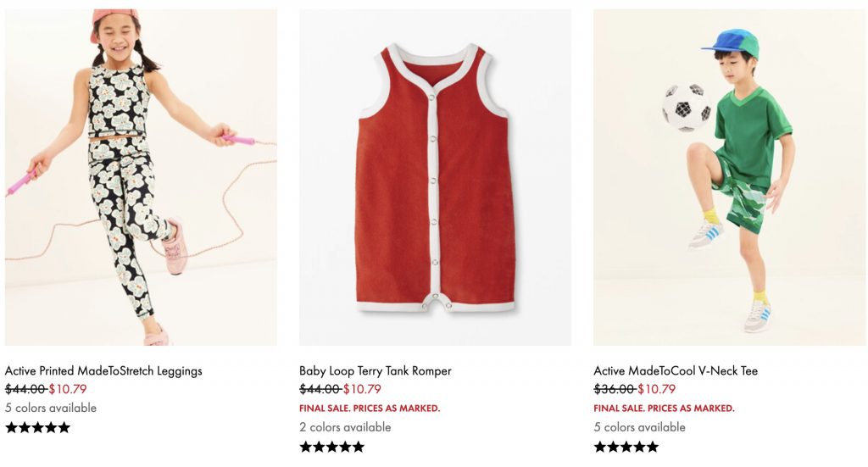Viewport: 868px width, 467px height.
Task: Click the Final Sale notice under the Tank Romper
Action: [370, 409]
